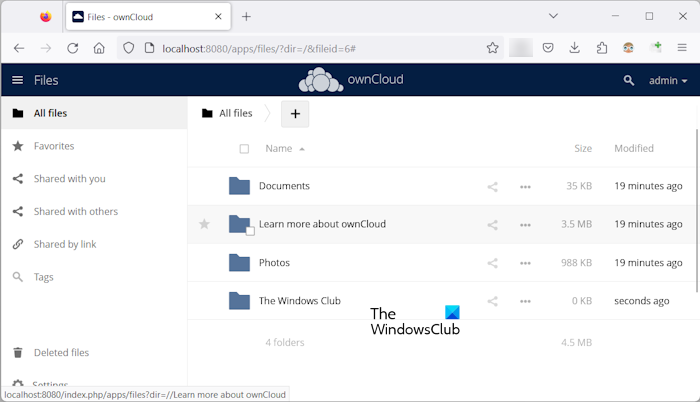Tick checkbox on Learn more about ownCloud folder

click(x=250, y=231)
